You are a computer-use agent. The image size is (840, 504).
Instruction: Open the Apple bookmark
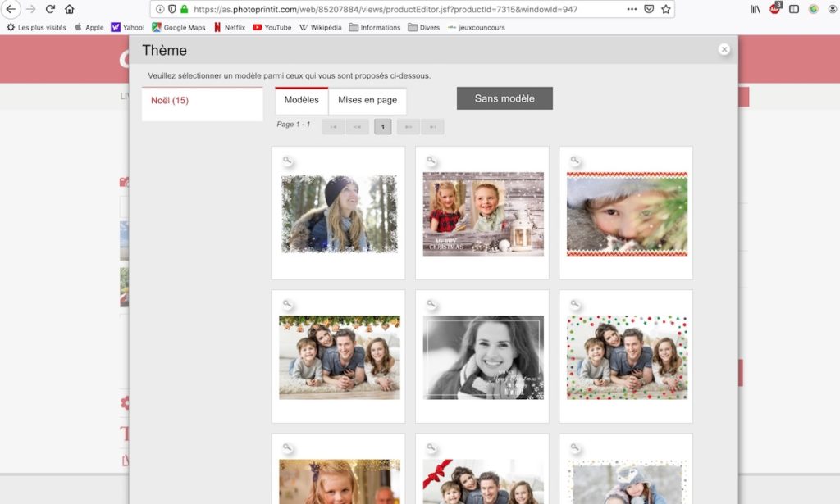[x=89, y=27]
